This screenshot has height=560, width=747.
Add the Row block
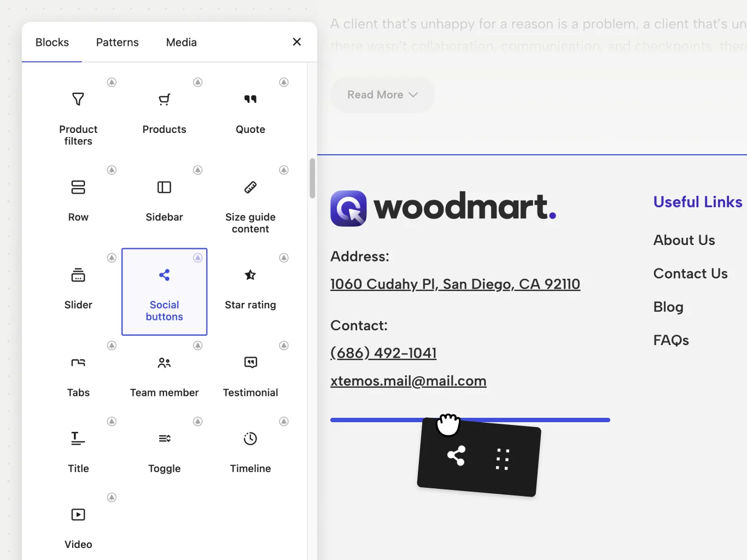click(x=78, y=204)
